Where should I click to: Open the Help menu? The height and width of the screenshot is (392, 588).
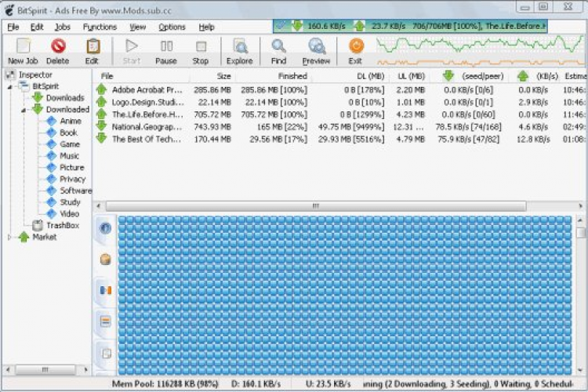(x=206, y=27)
